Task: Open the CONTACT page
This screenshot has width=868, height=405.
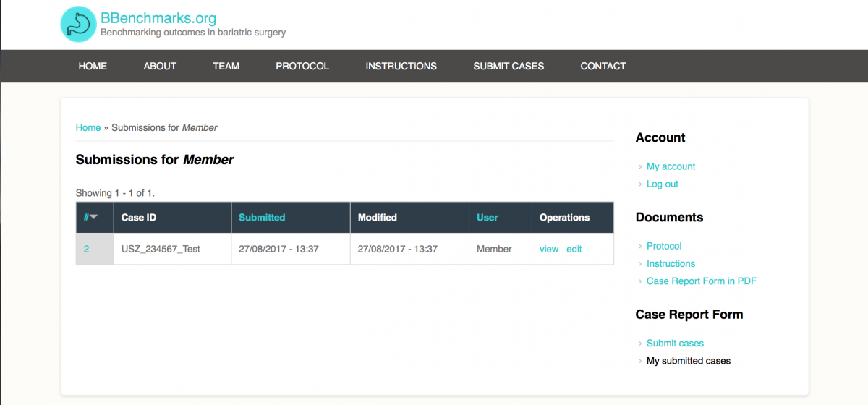Action: (603, 66)
